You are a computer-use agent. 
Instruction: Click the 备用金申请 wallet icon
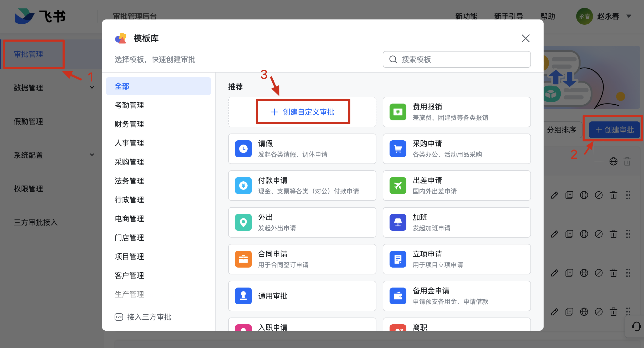coord(398,296)
